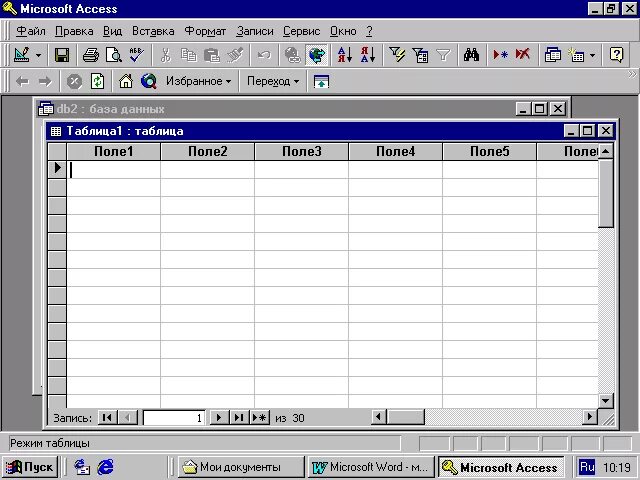640x480 pixels.
Task: Open filter by form icon
Action: (x=420, y=55)
